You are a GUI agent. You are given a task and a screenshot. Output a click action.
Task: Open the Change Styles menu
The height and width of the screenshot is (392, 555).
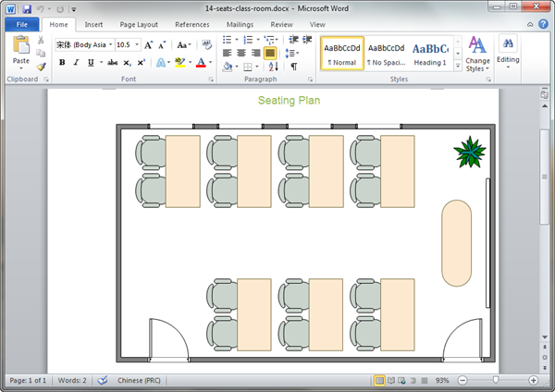pyautogui.click(x=478, y=54)
